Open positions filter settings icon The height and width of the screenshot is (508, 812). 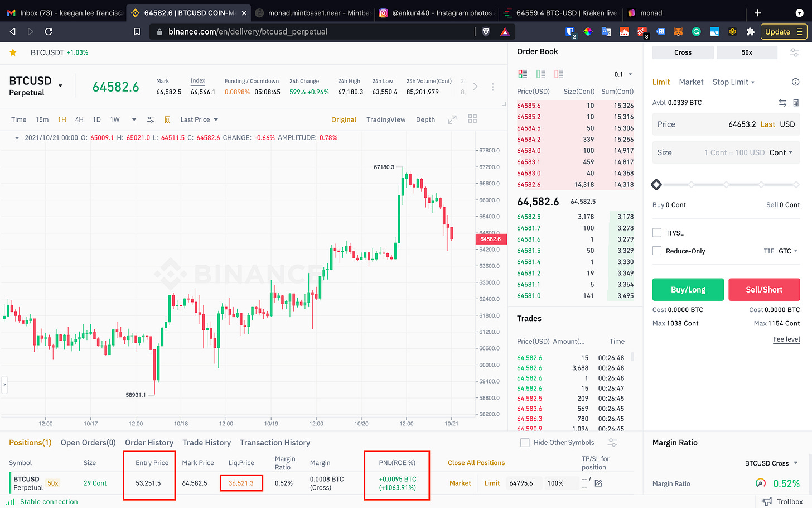pos(612,443)
